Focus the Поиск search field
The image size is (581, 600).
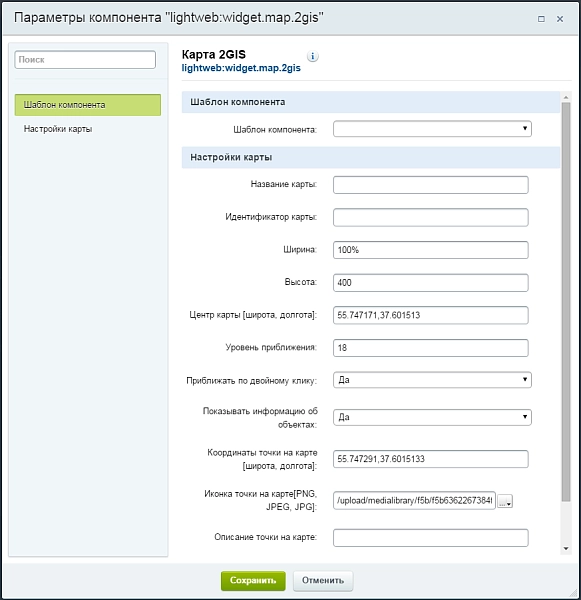click(85, 60)
